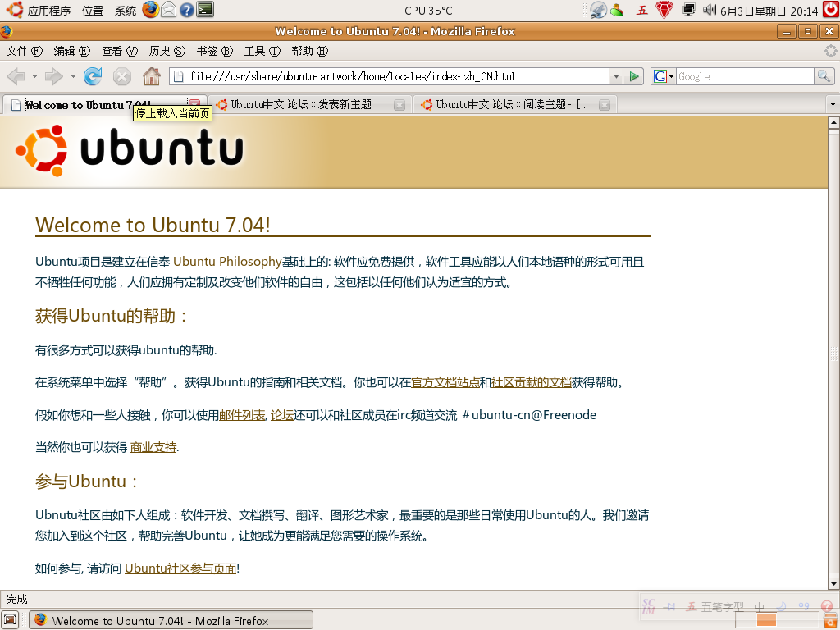840x630 pixels.
Task: Switch to the 阅读主题 forum tab
Action: point(515,104)
